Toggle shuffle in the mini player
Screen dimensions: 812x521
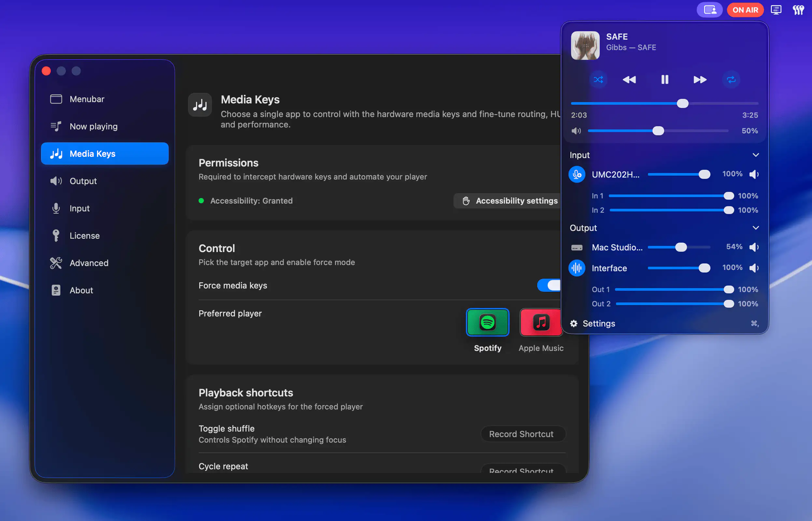(598, 80)
